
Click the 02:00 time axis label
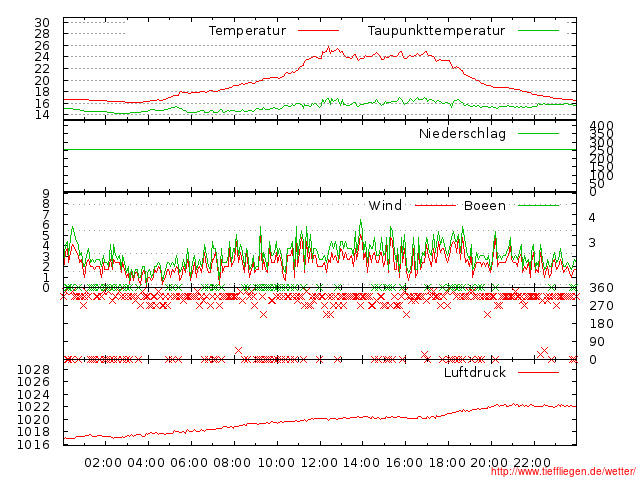(103, 463)
